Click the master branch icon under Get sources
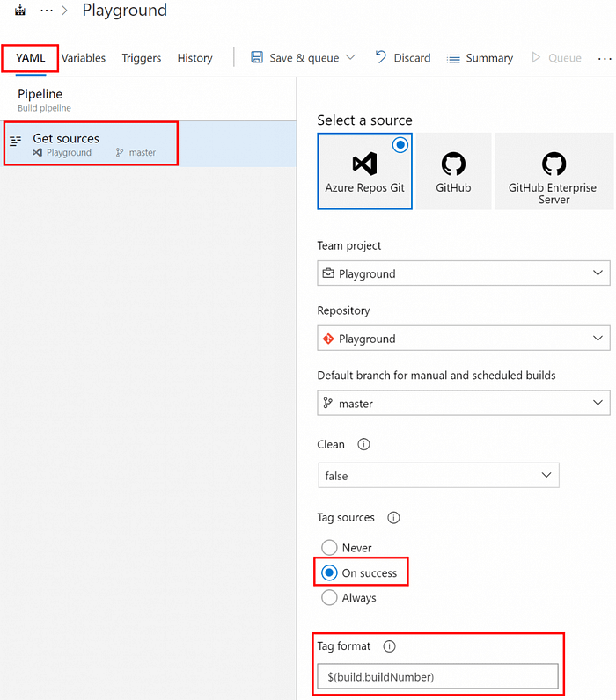Viewport: 616px width, 700px height. [120, 153]
